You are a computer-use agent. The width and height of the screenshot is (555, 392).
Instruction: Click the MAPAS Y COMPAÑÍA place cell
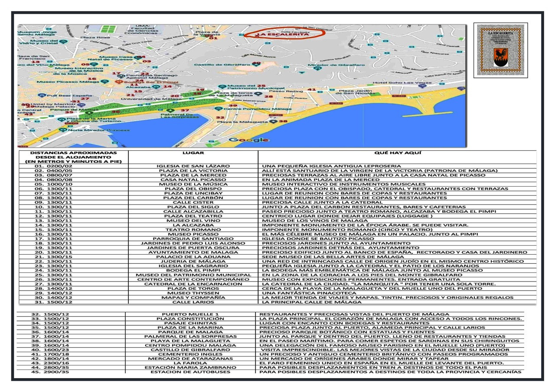193,298
